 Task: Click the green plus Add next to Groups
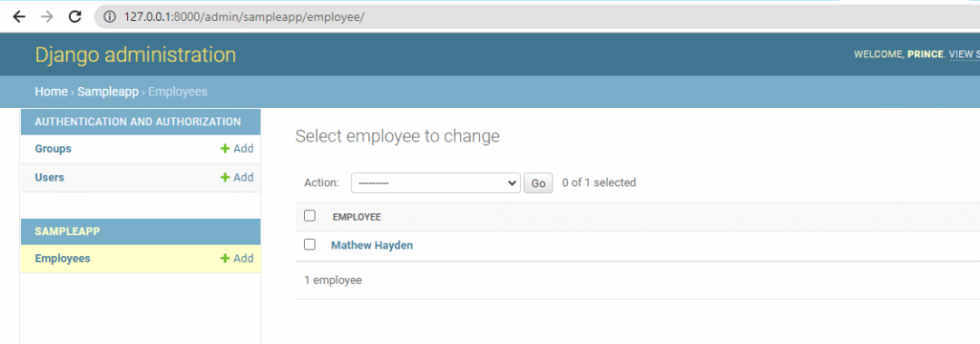237,149
